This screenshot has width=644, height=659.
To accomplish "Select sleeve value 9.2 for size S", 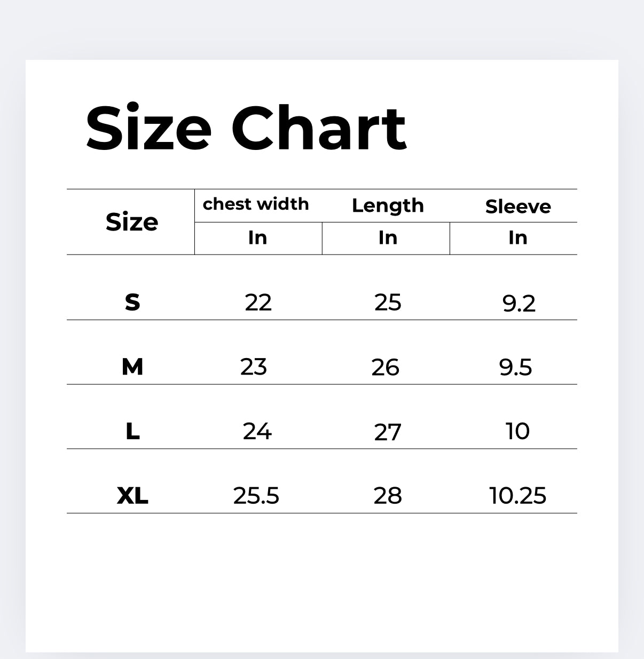I will pos(519,304).
